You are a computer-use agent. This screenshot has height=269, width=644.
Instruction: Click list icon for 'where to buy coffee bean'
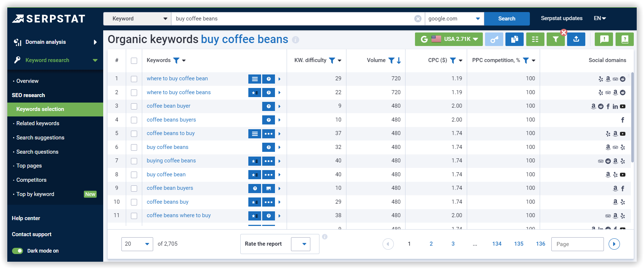pyautogui.click(x=255, y=79)
